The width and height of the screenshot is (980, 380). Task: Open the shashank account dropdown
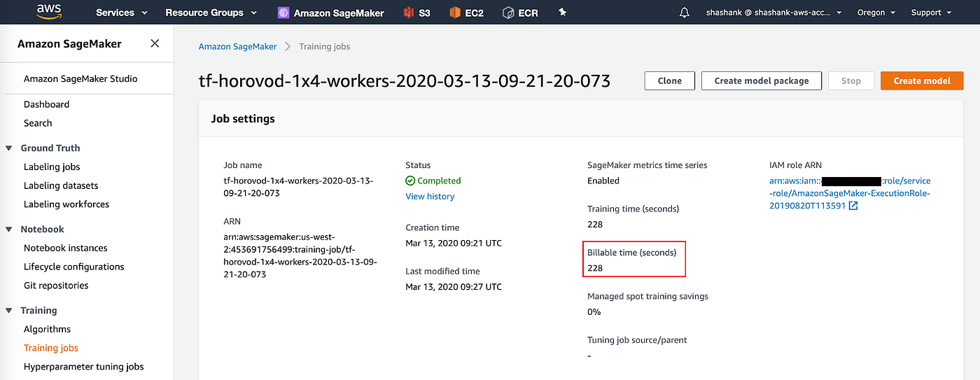[775, 13]
